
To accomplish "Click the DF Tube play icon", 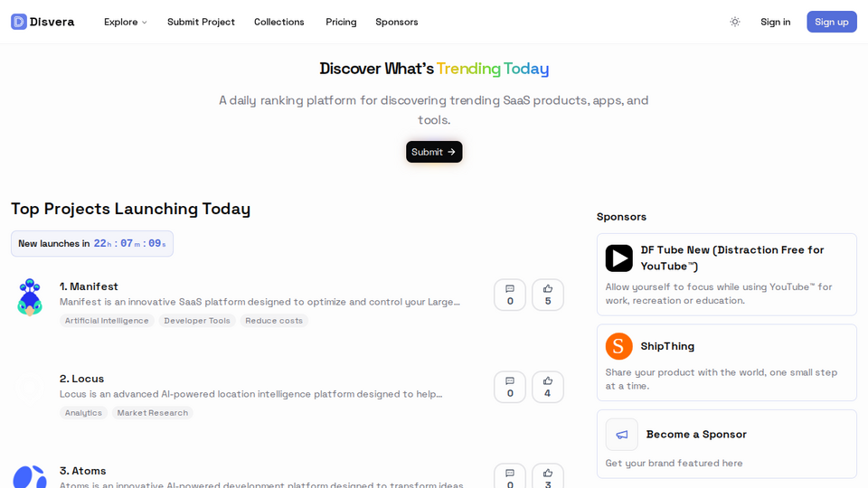I will (618, 258).
